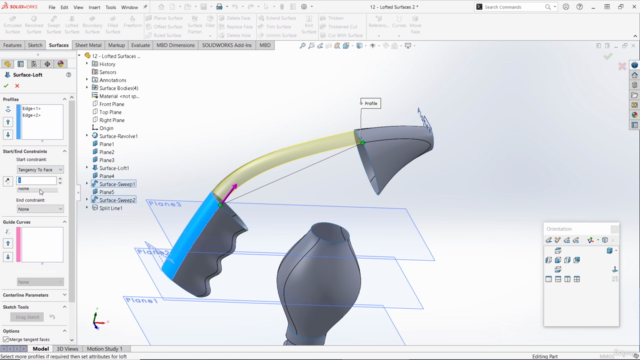
Task: Open the 3D Views bottom tab
Action: [67, 349]
